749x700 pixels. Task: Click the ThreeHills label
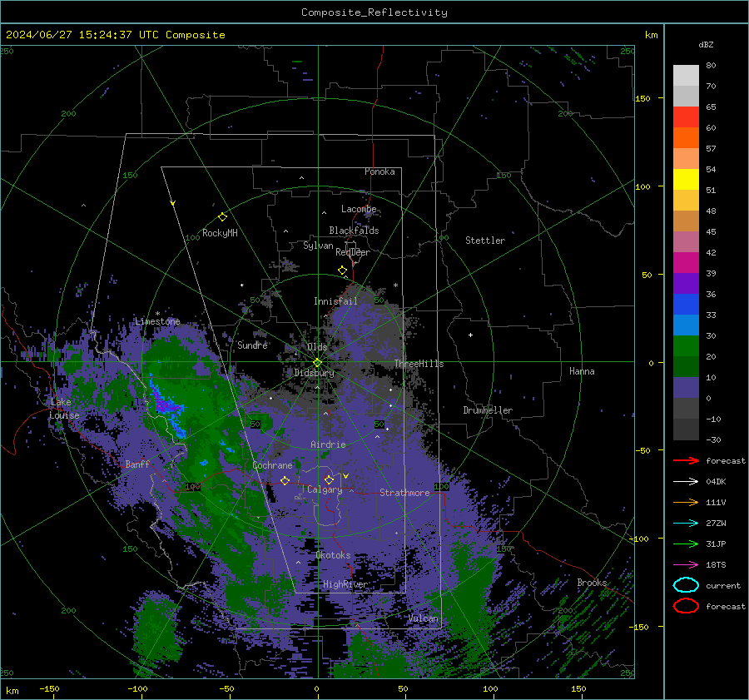pos(419,364)
